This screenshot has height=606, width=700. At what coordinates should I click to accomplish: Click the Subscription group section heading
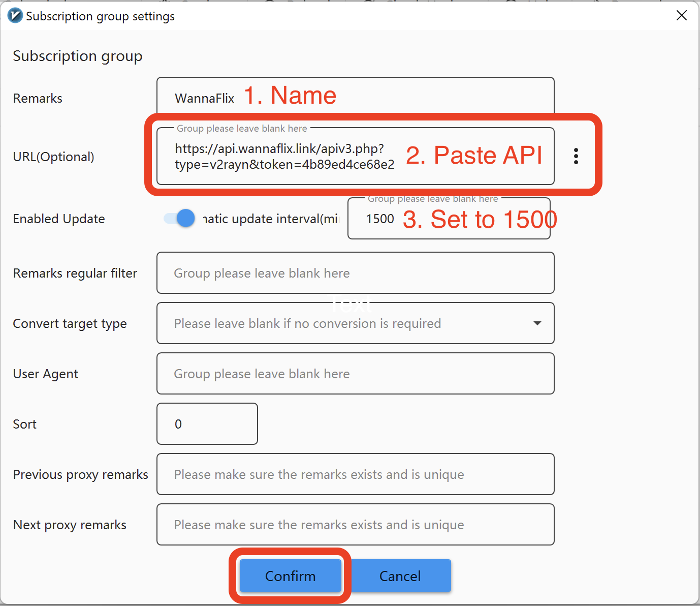coord(78,56)
